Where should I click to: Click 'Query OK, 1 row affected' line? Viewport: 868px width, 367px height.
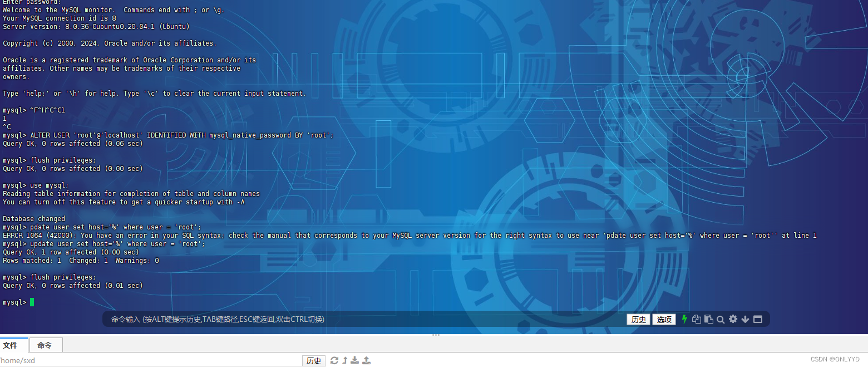point(71,252)
